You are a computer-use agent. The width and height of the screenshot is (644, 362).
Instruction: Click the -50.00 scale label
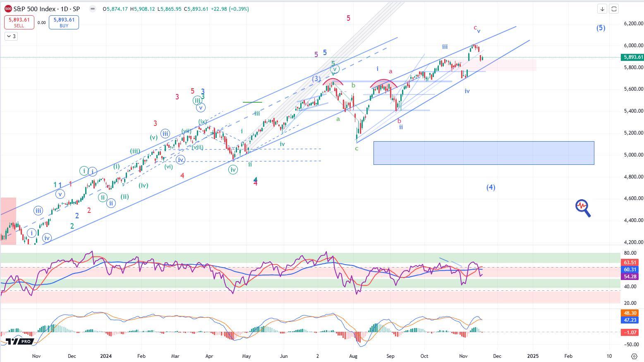(631, 345)
